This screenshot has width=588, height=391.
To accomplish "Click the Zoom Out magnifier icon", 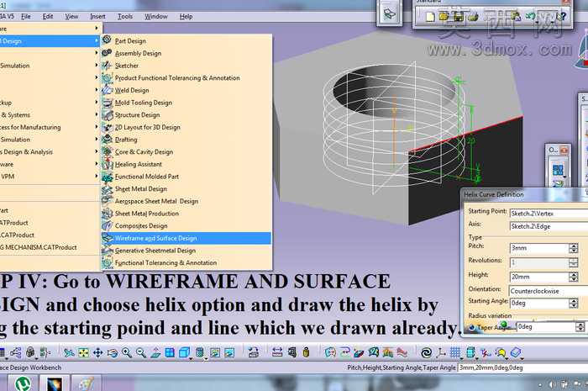I will tap(140, 352).
